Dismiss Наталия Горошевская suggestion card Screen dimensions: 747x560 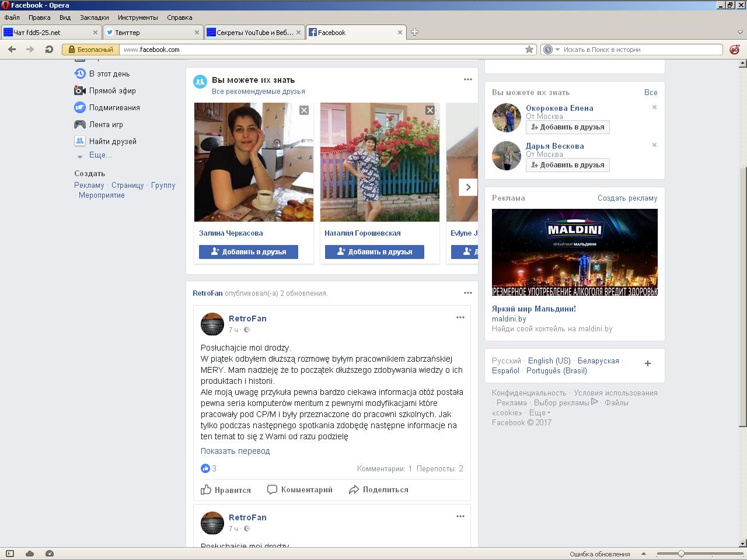pos(430,110)
